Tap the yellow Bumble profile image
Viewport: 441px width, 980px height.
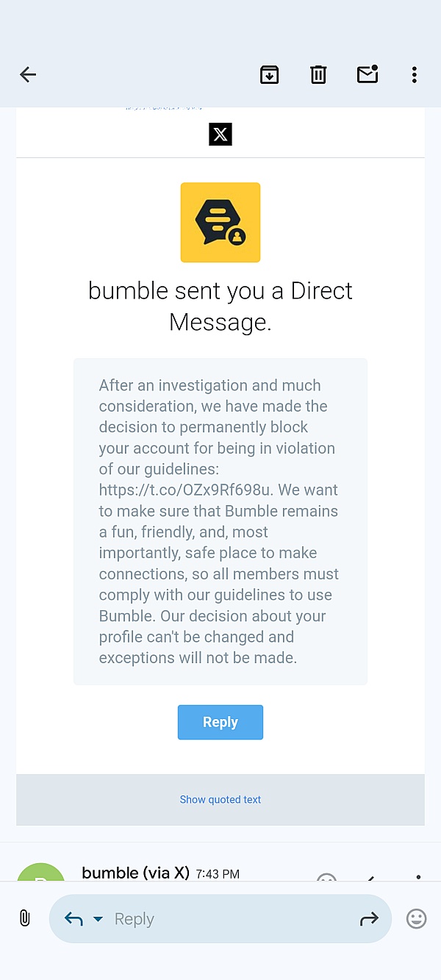(x=220, y=223)
